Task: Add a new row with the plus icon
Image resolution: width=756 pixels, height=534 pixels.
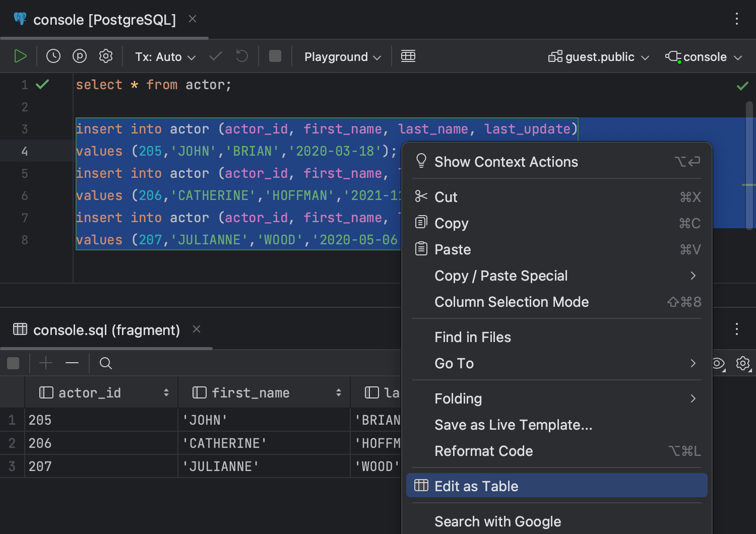Action: (x=45, y=363)
